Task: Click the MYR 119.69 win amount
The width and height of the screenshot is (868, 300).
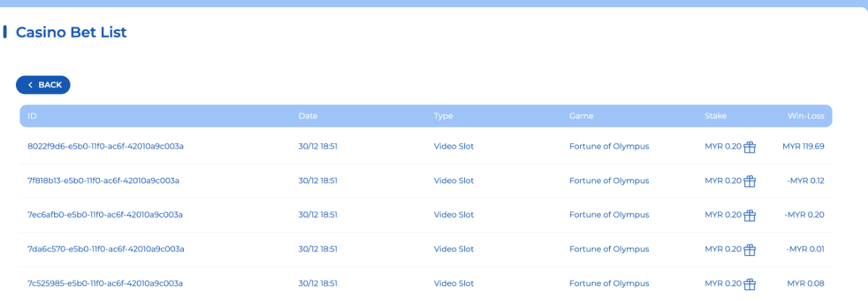Action: point(803,146)
